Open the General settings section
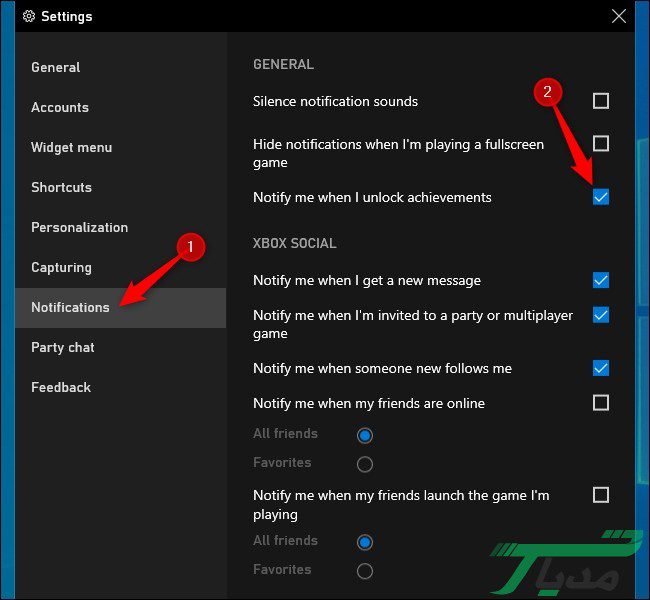Image resolution: width=650 pixels, height=600 pixels. coord(56,67)
